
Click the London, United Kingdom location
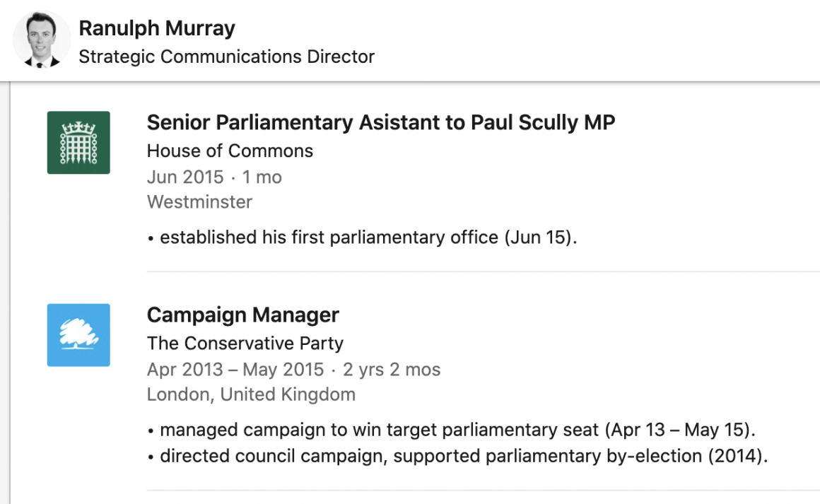coord(251,394)
